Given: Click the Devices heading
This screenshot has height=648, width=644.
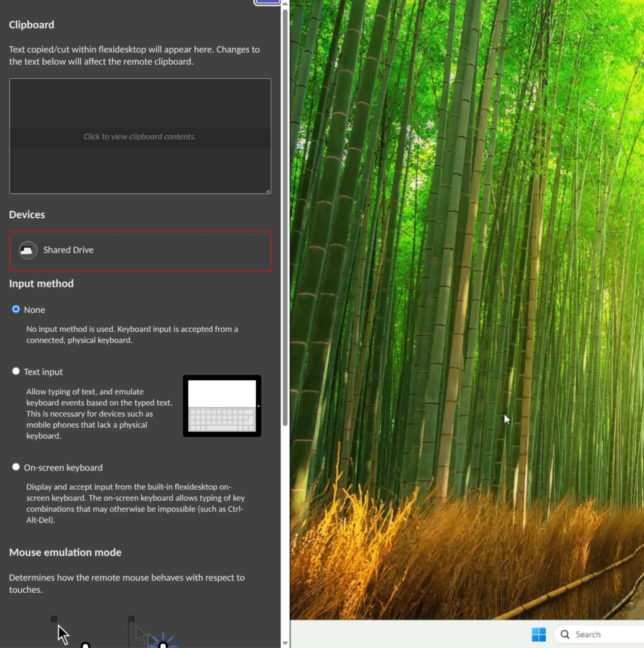Looking at the screenshot, I should tap(27, 215).
